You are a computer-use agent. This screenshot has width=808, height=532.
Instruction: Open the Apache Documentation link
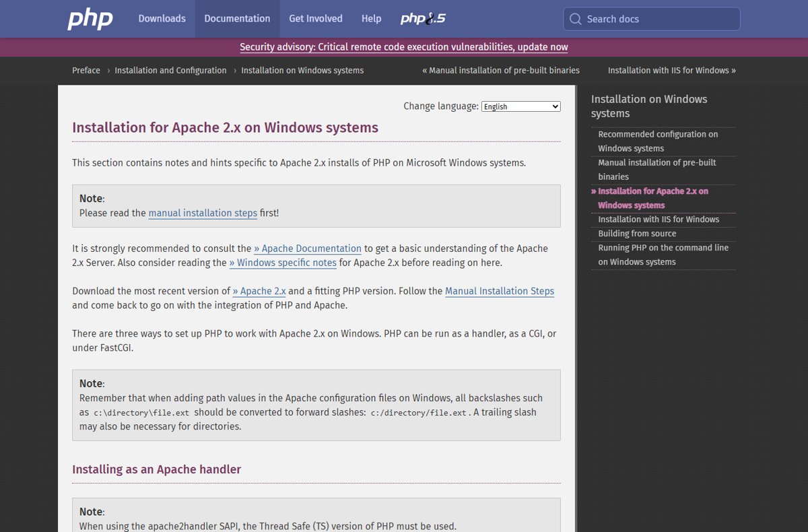[x=308, y=248]
